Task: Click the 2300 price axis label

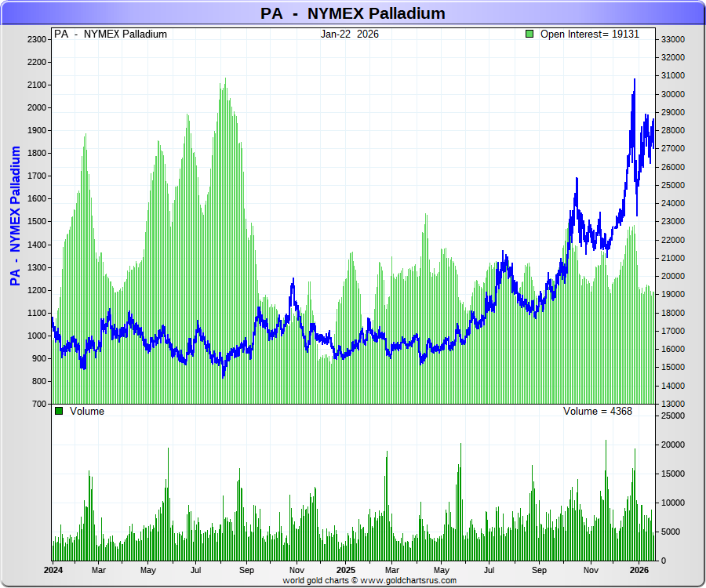Action: pyautogui.click(x=36, y=39)
